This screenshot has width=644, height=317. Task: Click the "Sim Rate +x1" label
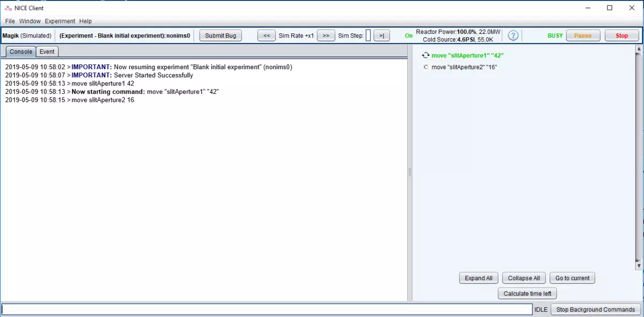coord(296,36)
